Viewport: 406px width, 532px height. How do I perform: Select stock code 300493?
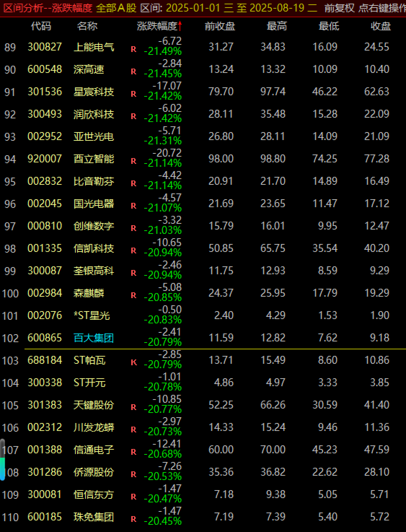(x=45, y=114)
